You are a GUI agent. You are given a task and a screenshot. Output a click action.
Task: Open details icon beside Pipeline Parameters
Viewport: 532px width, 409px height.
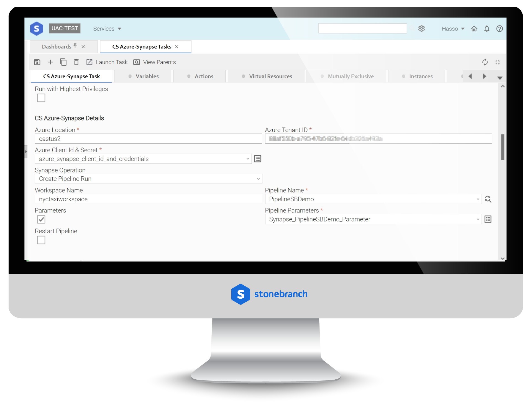pyautogui.click(x=488, y=219)
